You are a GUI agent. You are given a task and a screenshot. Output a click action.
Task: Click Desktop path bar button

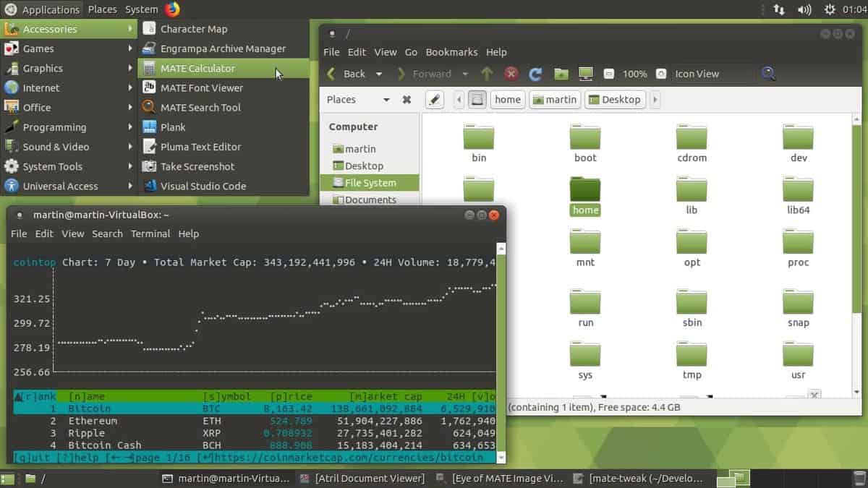coord(614,100)
